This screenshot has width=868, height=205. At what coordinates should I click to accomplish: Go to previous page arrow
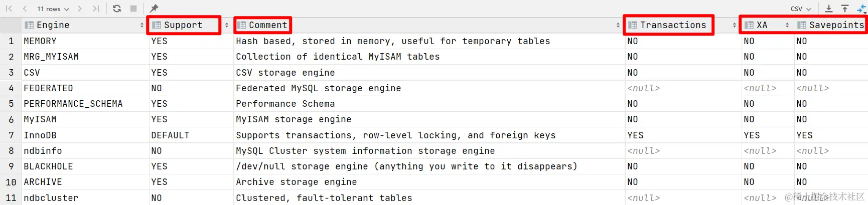tap(25, 9)
